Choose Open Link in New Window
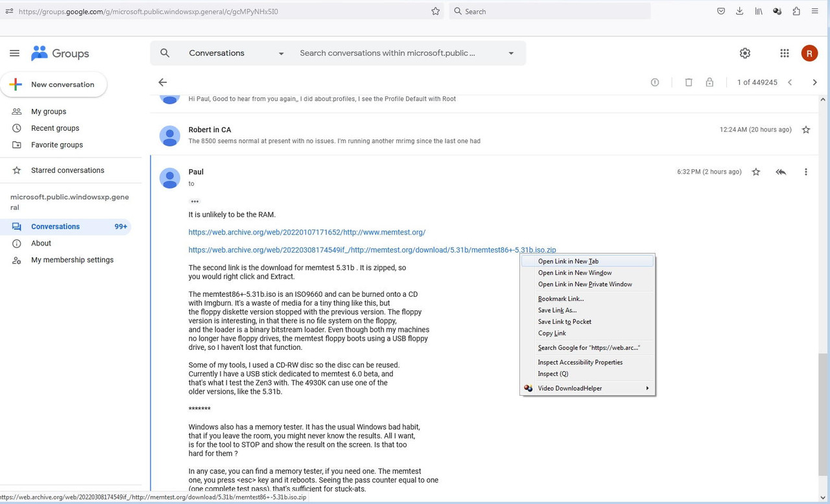830x504 pixels. pyautogui.click(x=587, y=273)
